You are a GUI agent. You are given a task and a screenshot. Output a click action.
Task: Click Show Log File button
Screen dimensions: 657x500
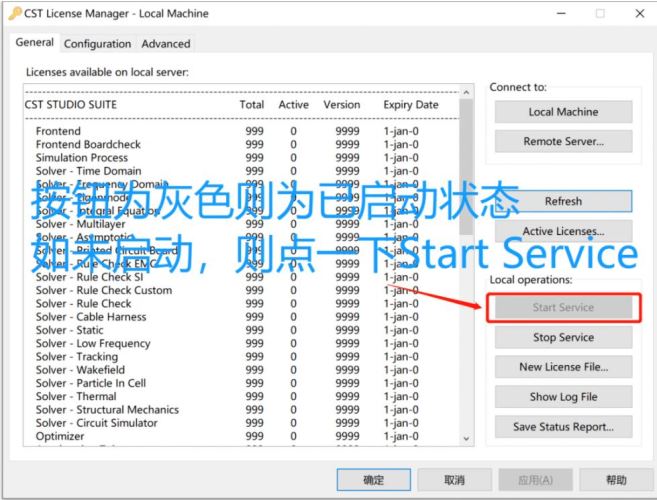tap(563, 397)
